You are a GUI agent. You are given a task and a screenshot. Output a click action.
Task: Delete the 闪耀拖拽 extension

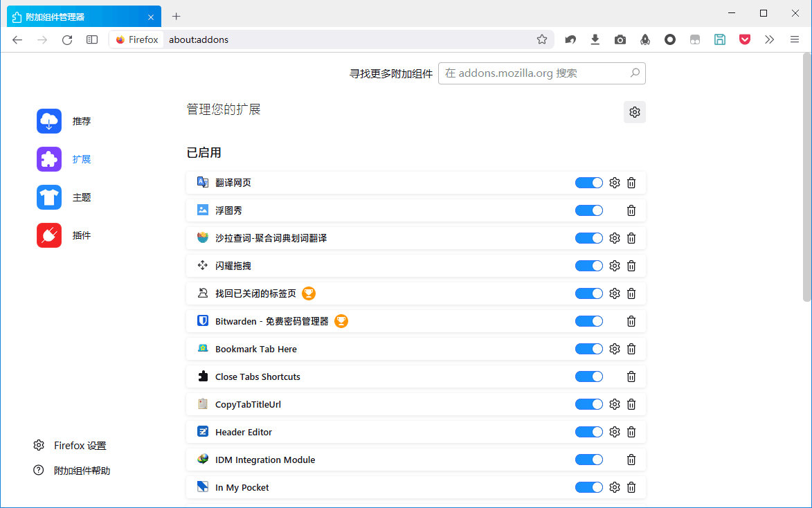tap(631, 266)
